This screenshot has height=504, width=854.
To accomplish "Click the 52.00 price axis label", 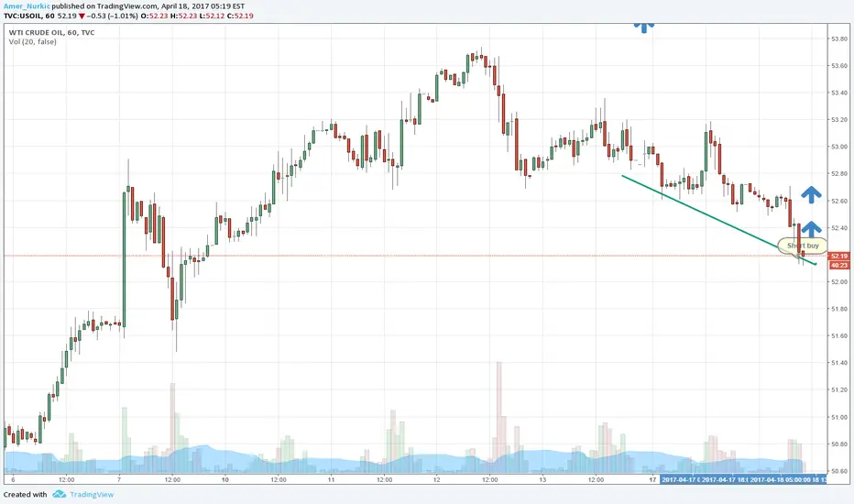I will 839,281.
